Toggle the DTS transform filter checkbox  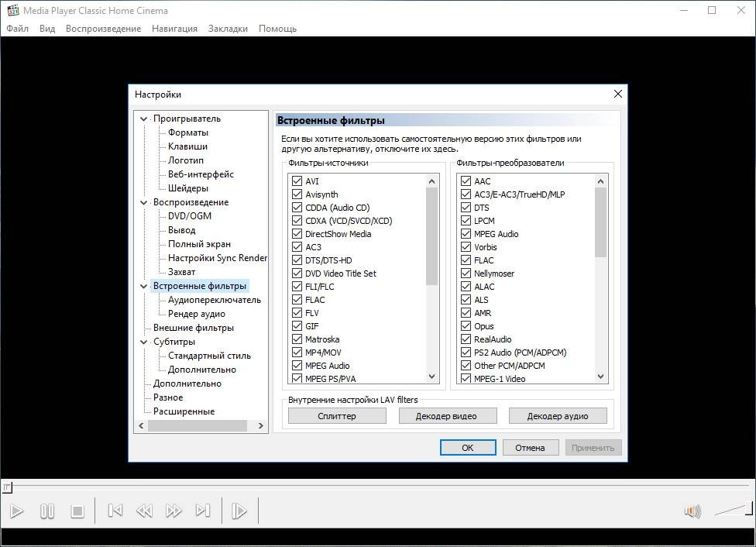pos(466,208)
